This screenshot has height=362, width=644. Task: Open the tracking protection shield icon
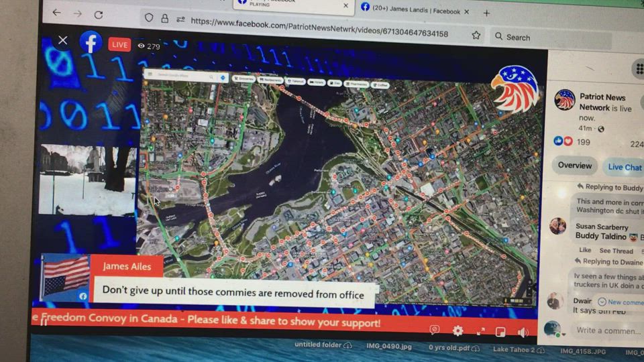tap(149, 18)
